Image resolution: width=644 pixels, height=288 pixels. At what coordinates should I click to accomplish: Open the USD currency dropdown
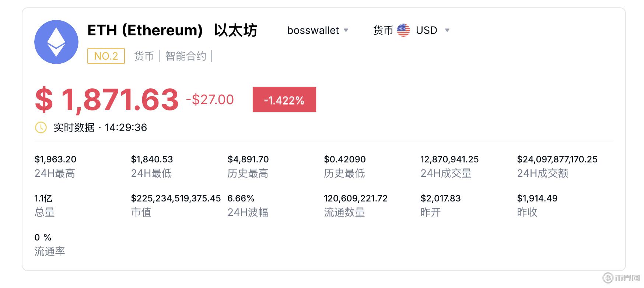pyautogui.click(x=448, y=31)
